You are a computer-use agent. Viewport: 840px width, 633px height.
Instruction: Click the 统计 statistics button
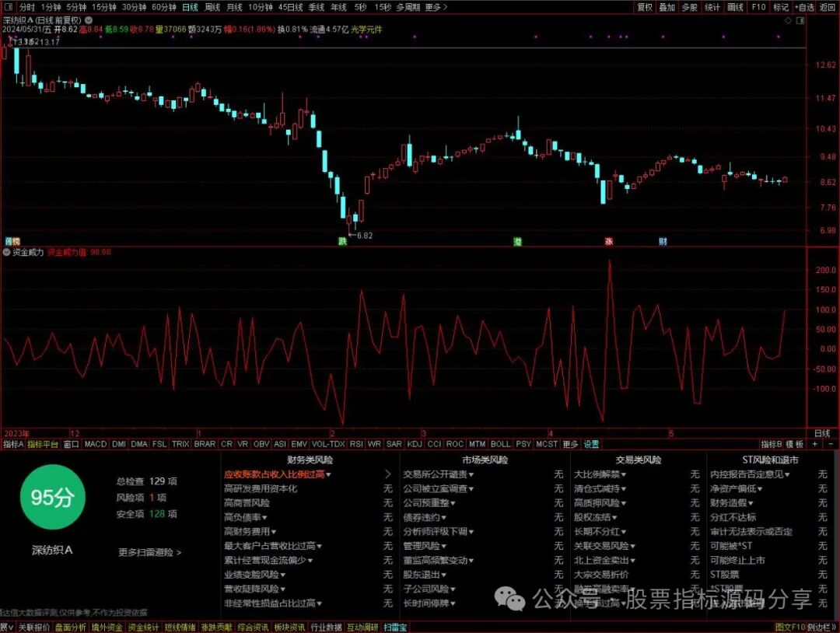click(x=712, y=7)
